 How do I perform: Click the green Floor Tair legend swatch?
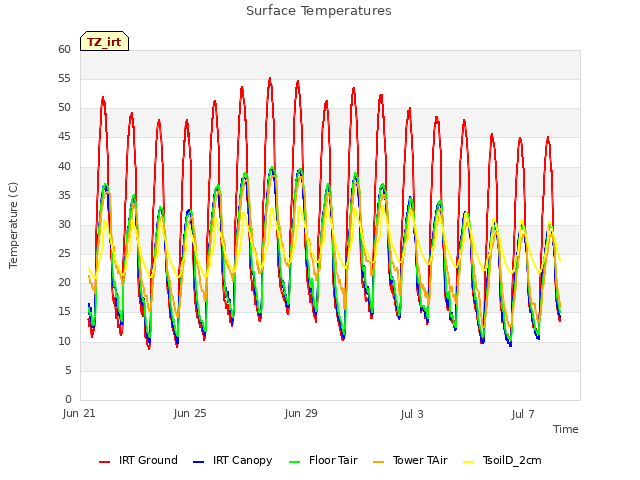(294, 462)
